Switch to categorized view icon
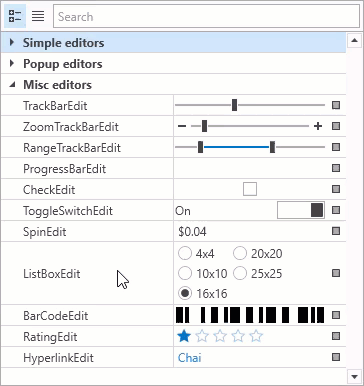This screenshot has width=364, height=386. point(15,16)
